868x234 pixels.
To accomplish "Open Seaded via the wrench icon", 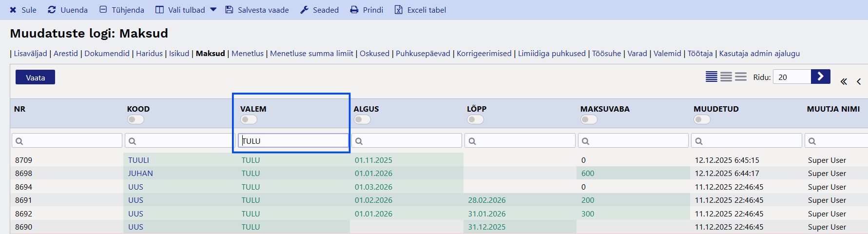I will [x=305, y=10].
